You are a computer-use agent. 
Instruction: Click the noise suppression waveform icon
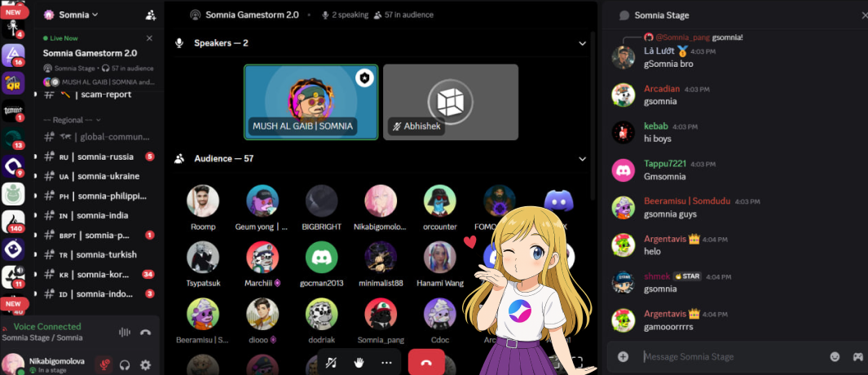point(126,333)
